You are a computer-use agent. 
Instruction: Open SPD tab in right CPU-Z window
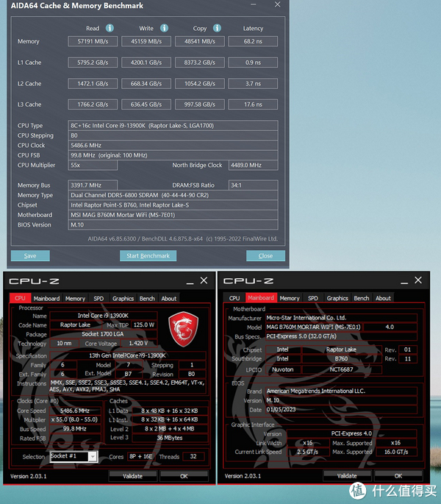(313, 298)
